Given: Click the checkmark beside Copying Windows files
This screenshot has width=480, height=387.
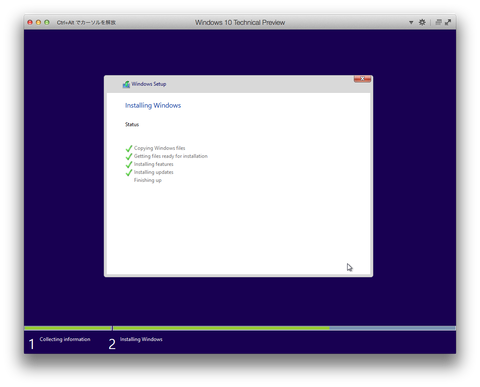Looking at the screenshot, I should 129,148.
